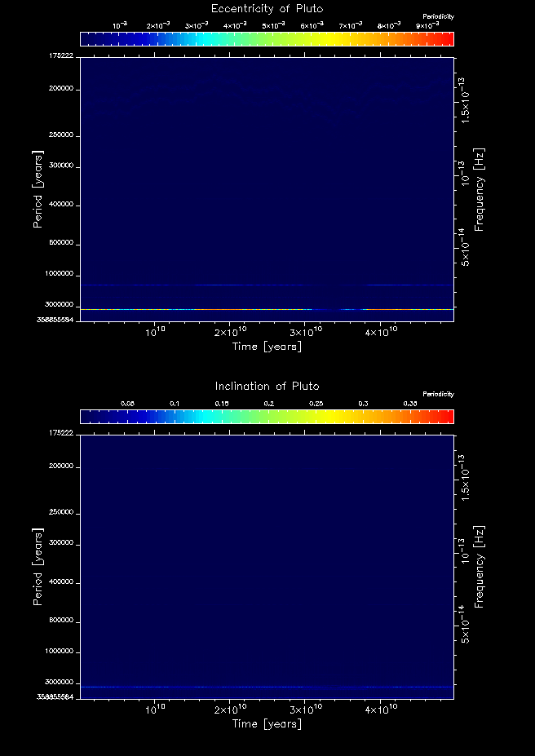Click "Period [years]" axis label of inclination plot

tap(38, 566)
